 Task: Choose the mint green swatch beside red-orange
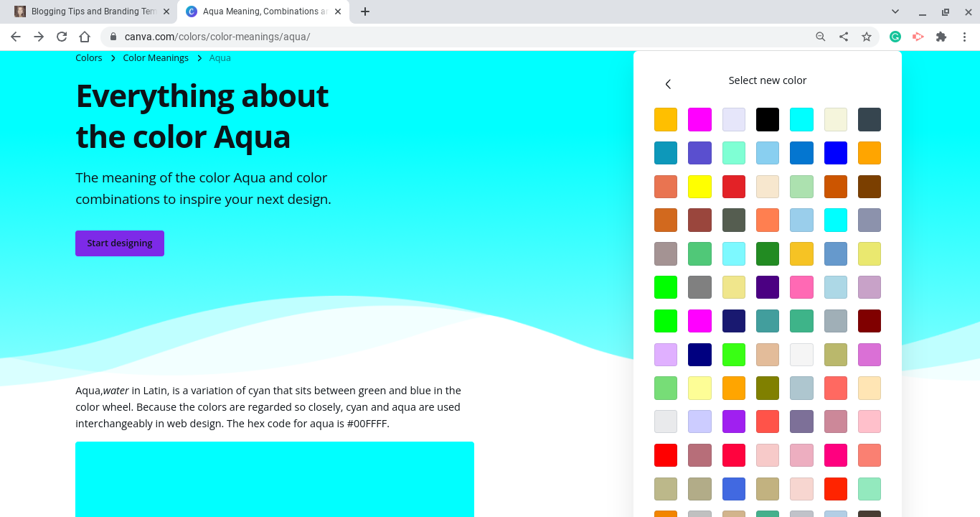coord(870,489)
